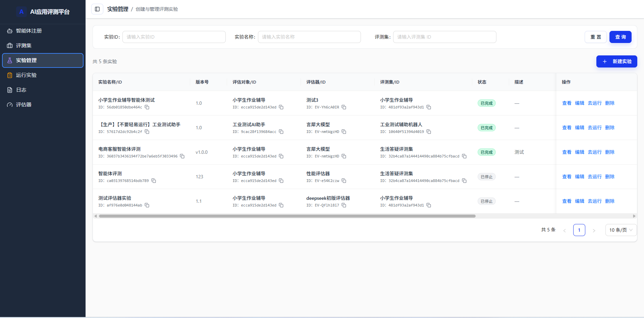This screenshot has height=318, width=644.
Task: Copy target ID 9cac28f139684acc
Action: [281, 132]
